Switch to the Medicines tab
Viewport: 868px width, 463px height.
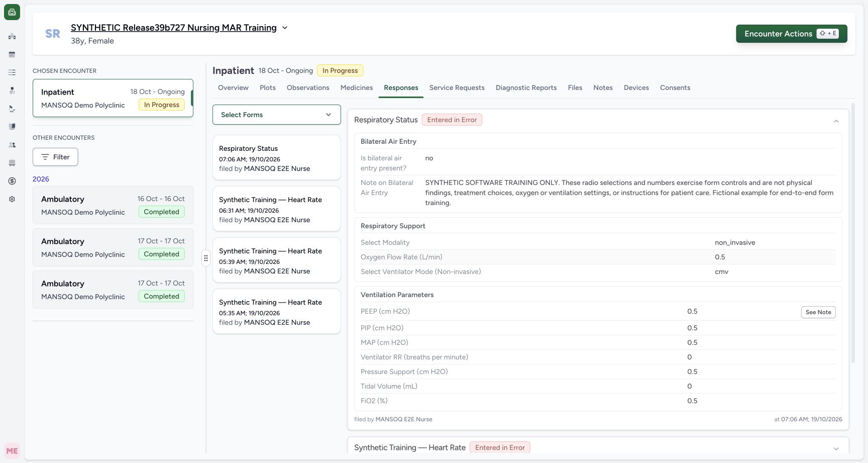coord(357,87)
